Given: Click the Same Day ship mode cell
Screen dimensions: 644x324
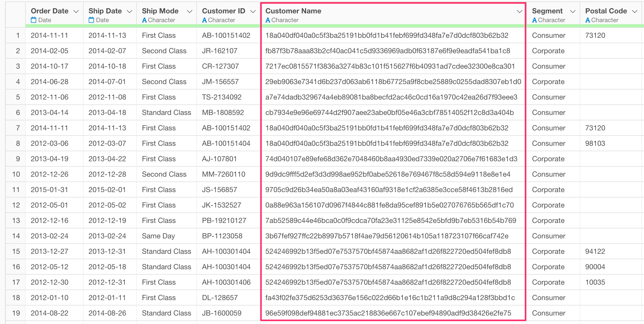Looking at the screenshot, I should (158, 236).
